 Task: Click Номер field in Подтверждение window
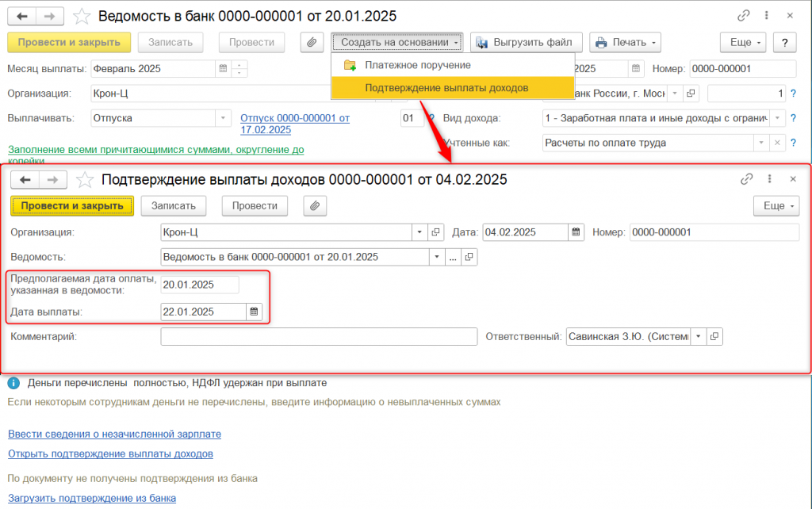(x=714, y=232)
